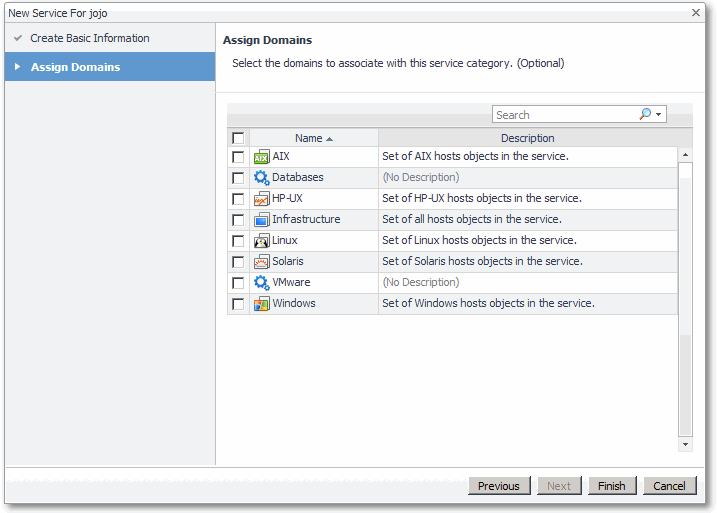Click the VMware gear icon
This screenshot has height=513, width=717.
point(261,283)
